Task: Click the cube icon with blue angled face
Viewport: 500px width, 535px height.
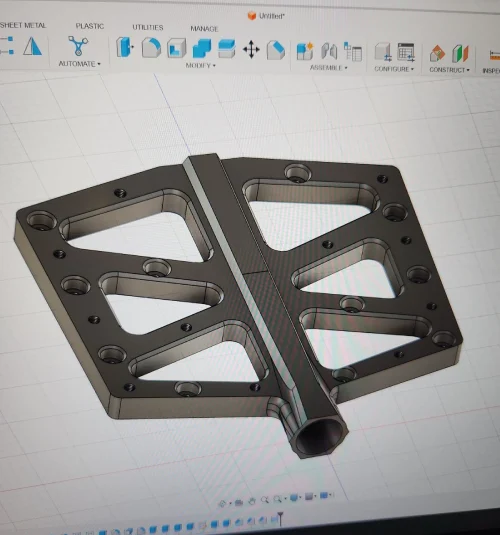Action: [275, 50]
